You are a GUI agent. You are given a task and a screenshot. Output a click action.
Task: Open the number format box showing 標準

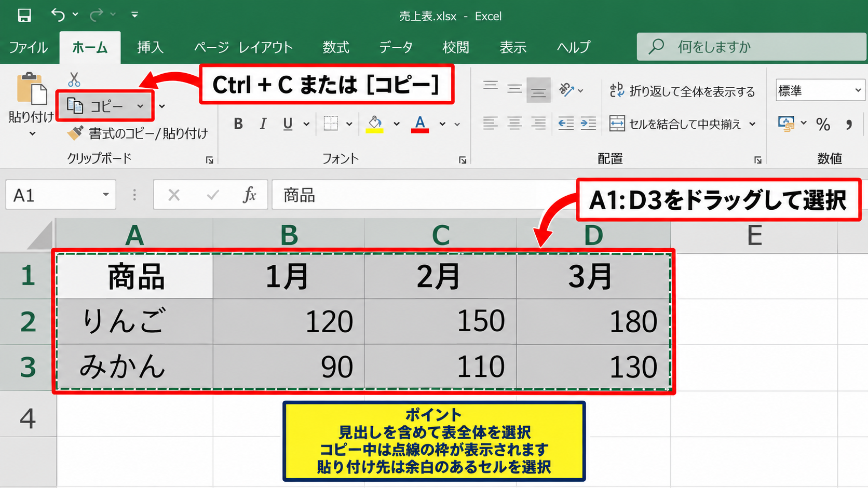820,90
